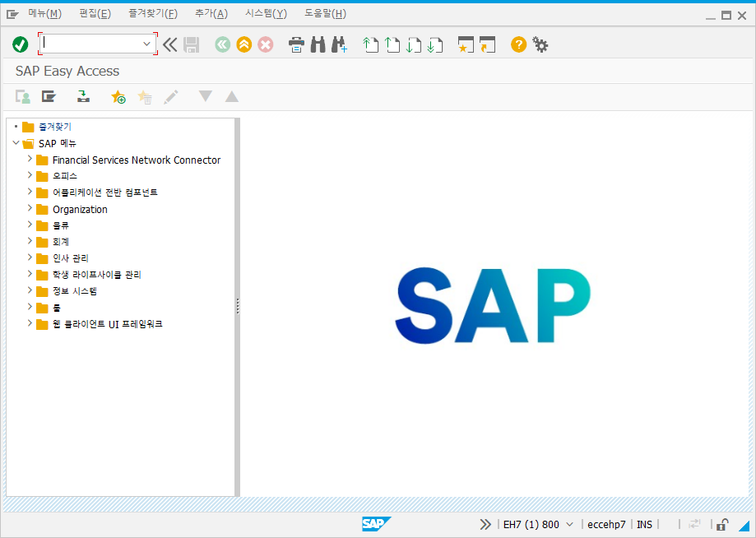
Task: Click into the transaction code input field
Action: pyautogui.click(x=91, y=44)
